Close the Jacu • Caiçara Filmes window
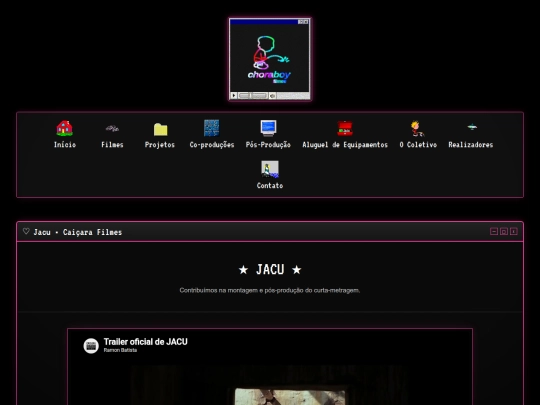 coord(514,231)
